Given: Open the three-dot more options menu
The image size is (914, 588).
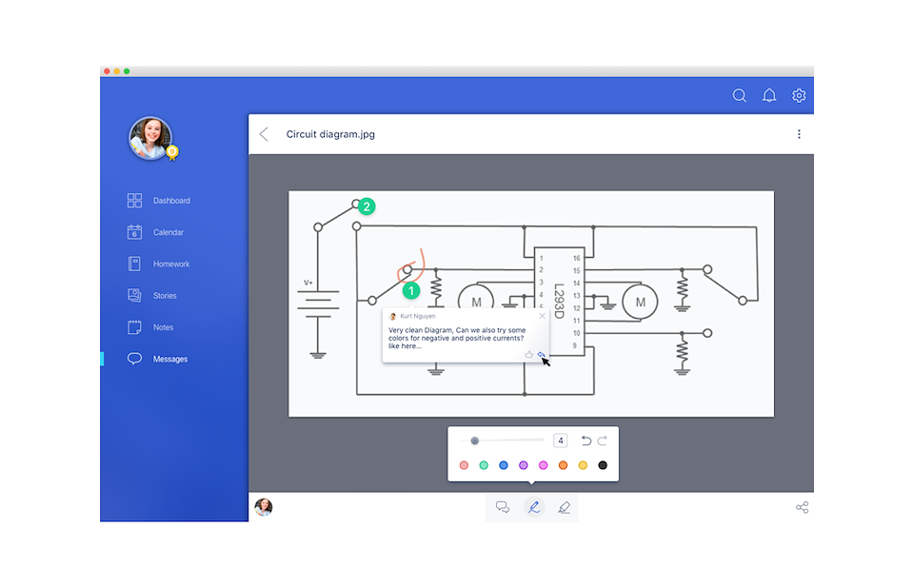Looking at the screenshot, I should pos(799,134).
